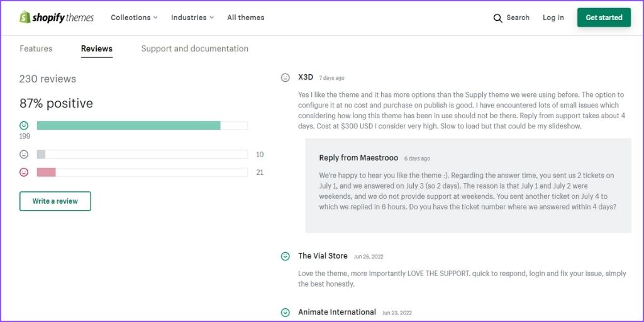Viewport: 644px width, 322px height.
Task: Click smiley icon next to The Vial Store
Action: pyautogui.click(x=285, y=257)
